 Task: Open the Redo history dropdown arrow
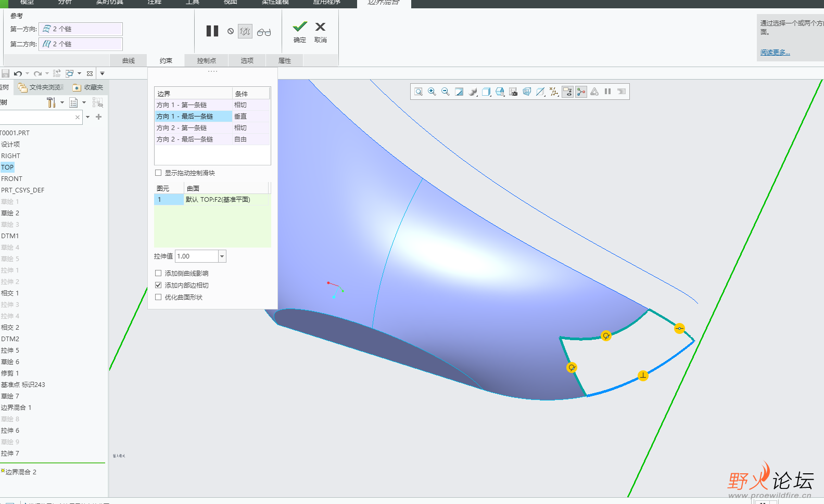coord(47,73)
